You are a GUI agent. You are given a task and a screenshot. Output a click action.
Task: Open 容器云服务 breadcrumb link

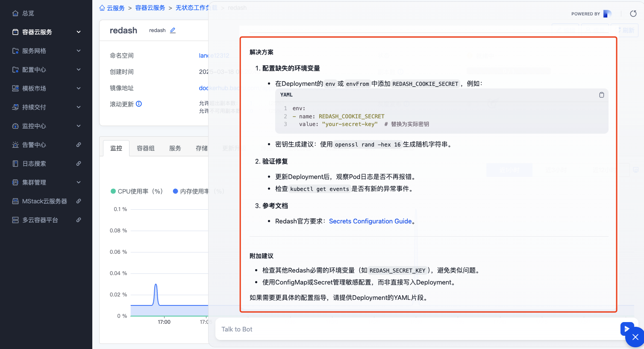click(150, 8)
